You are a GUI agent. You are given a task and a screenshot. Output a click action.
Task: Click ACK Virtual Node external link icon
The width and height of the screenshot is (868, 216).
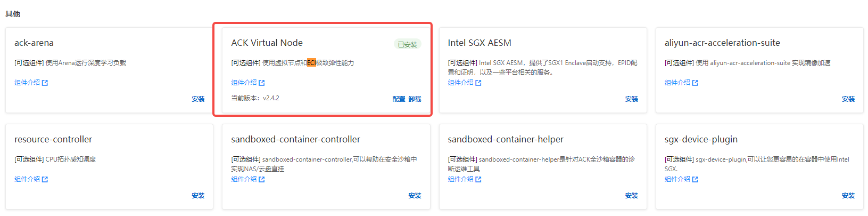click(x=262, y=83)
